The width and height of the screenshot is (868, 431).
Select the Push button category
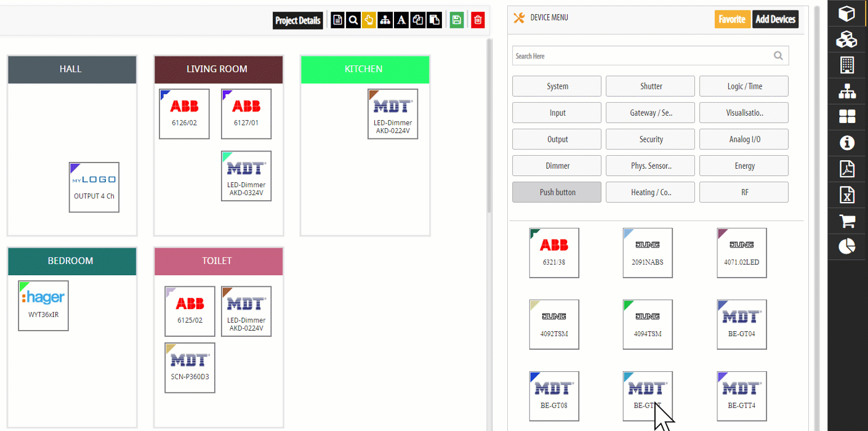(x=557, y=192)
